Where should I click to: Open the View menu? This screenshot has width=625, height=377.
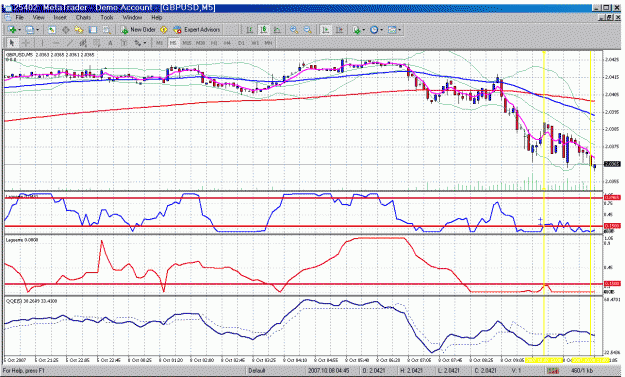click(x=38, y=17)
